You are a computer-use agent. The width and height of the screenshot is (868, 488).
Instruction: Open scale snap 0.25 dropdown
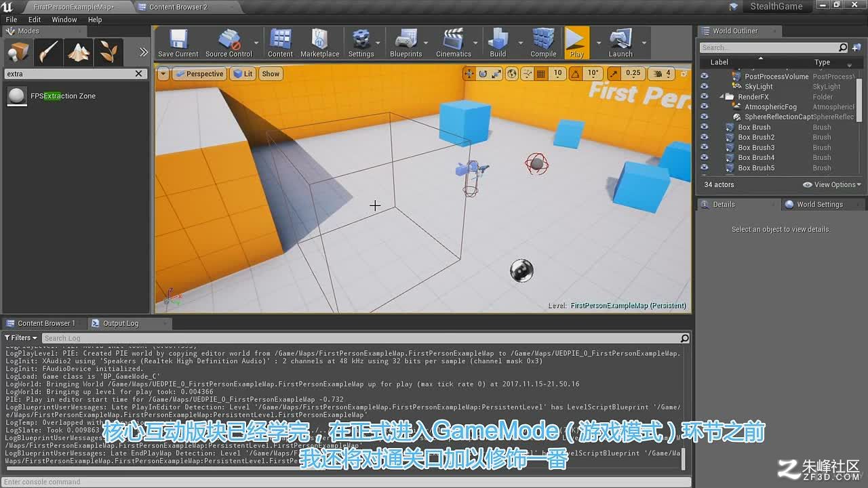coord(633,73)
